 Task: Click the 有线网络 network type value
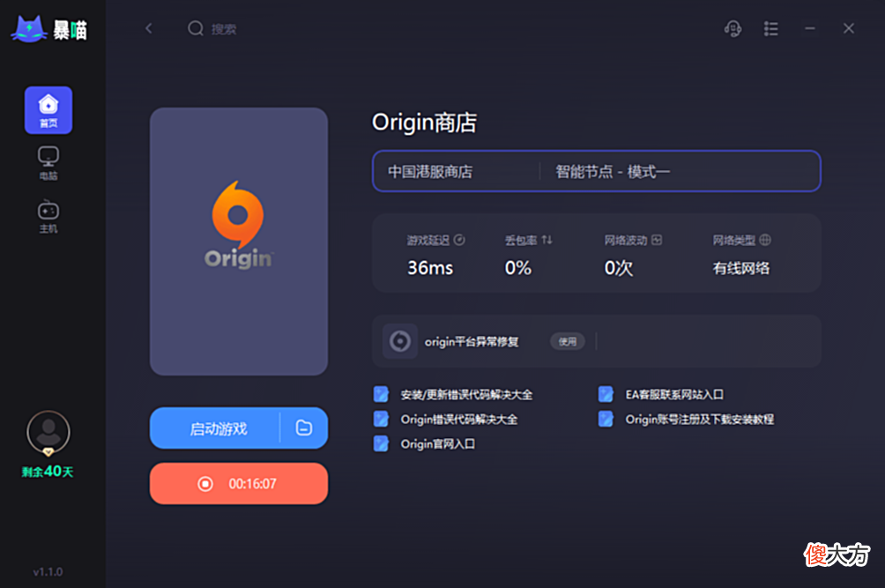(x=741, y=268)
